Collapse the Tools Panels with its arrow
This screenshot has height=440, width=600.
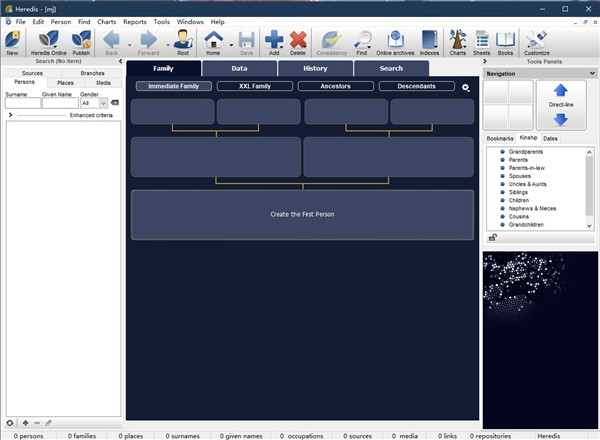point(485,61)
